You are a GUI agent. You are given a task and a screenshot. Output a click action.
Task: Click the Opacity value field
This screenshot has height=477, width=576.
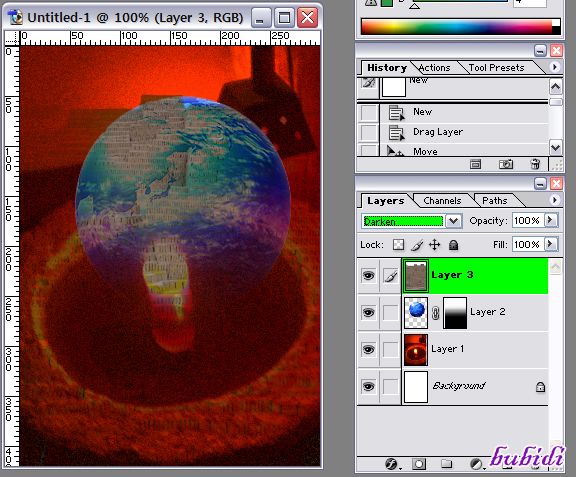pos(528,220)
